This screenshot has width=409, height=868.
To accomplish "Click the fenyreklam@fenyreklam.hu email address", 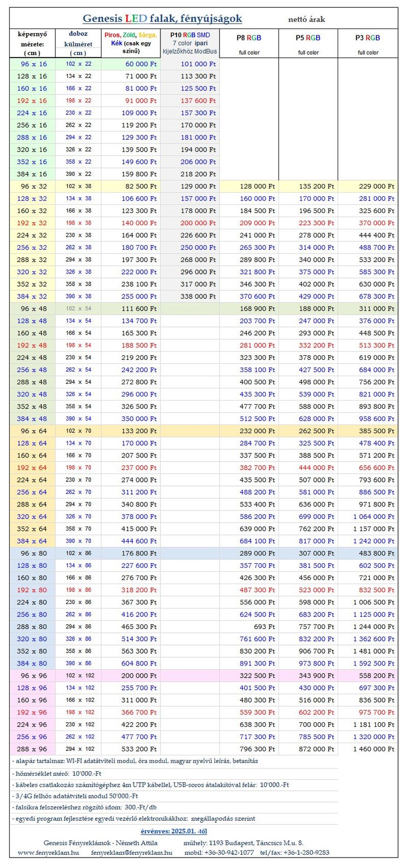I will [132, 853].
